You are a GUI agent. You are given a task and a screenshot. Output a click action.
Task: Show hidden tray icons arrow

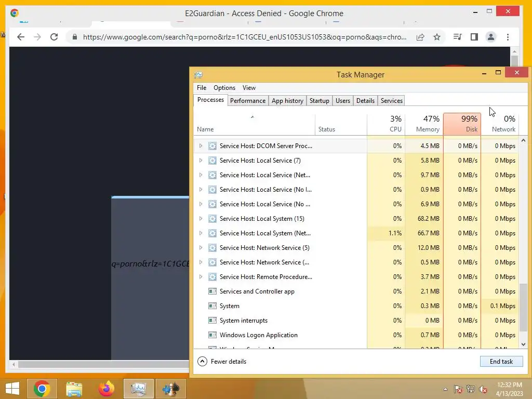coord(445,389)
